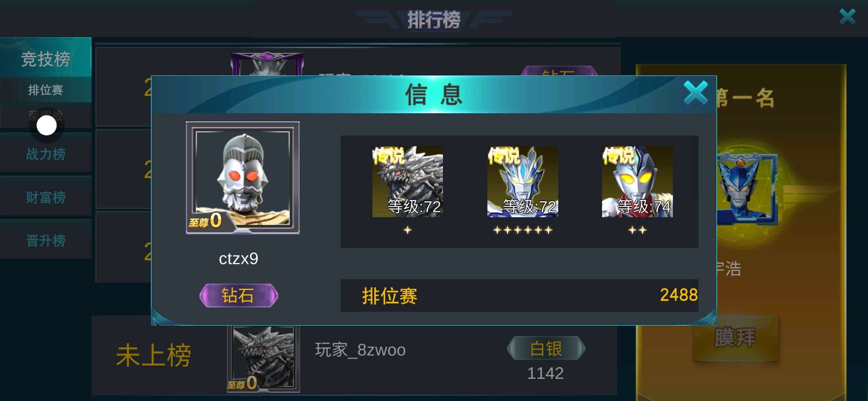868x401 pixels.
Task: Close the 排行榜 leaderboard screen
Action: [x=848, y=17]
